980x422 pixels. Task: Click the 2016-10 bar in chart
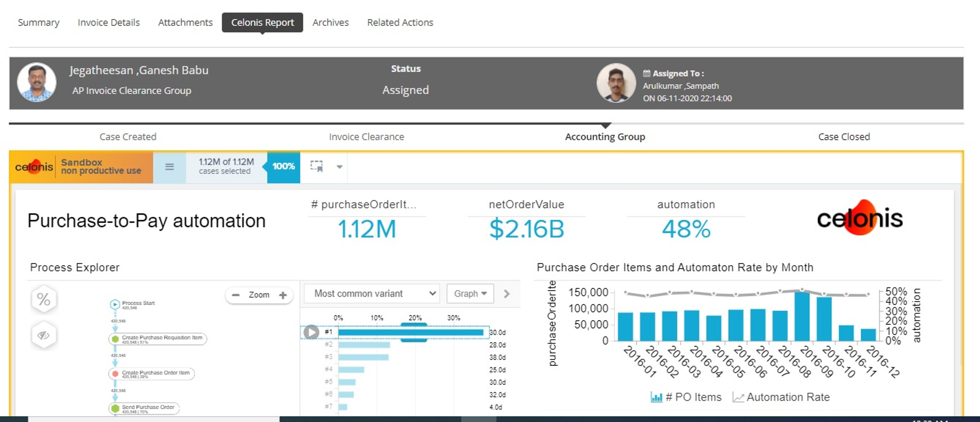tap(824, 319)
